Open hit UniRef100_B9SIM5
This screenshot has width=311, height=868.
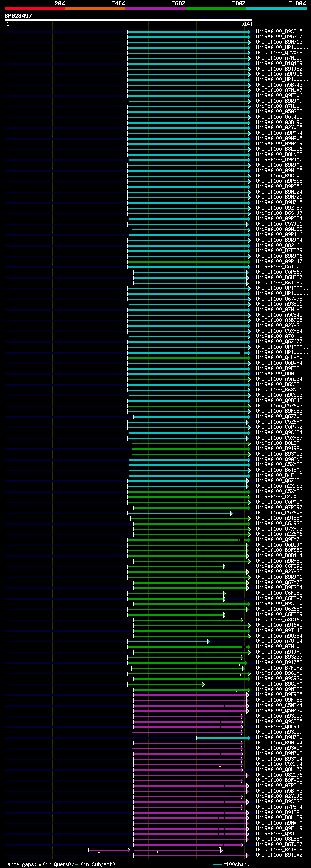pos(279,31)
